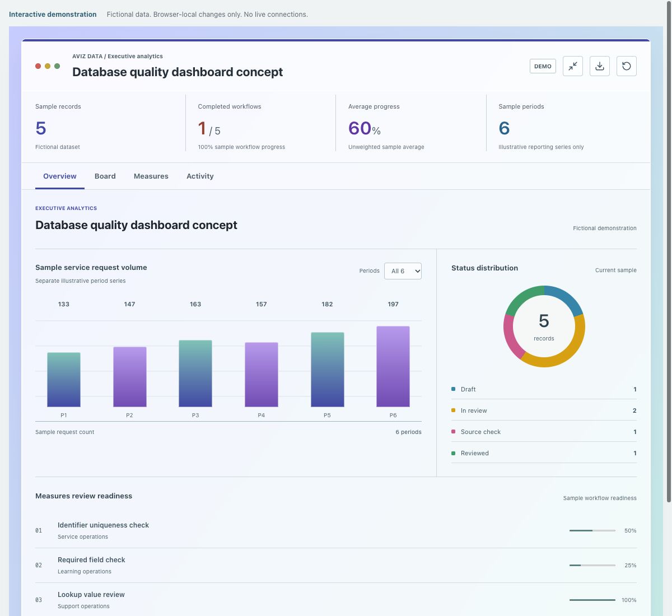Screen dimensions: 672x616
Task: Click the 'Fictional demonstration' note
Action: coord(605,228)
